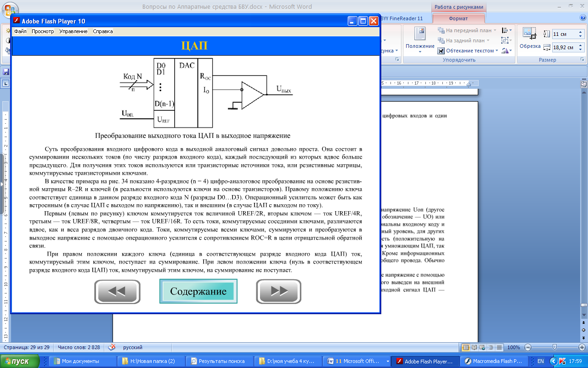Screen dimensions: 588x368
Task: Click the Содержание button in Flash
Action: click(198, 291)
